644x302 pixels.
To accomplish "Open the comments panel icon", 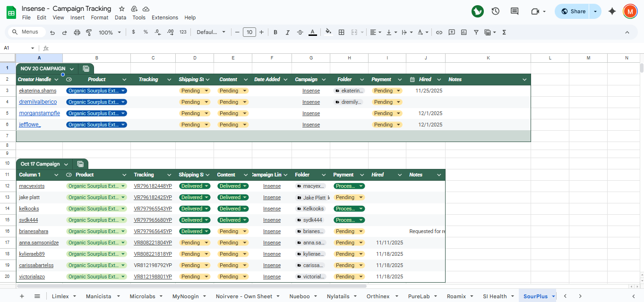I will pos(515,11).
